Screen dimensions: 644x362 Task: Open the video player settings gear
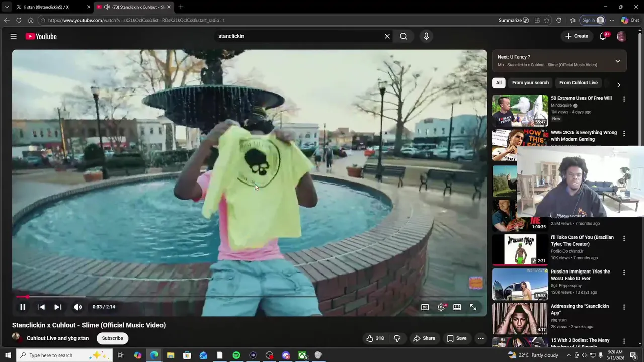441,307
